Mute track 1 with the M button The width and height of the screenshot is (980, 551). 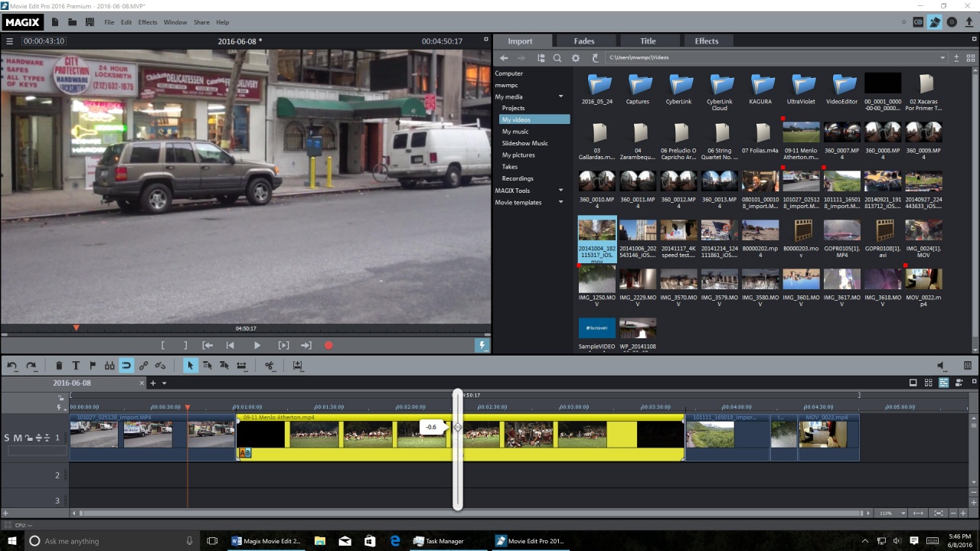(x=17, y=438)
